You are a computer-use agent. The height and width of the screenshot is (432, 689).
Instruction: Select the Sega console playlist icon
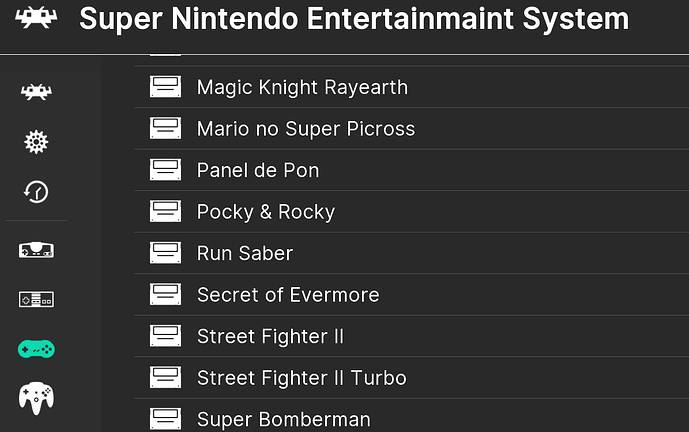pos(36,250)
